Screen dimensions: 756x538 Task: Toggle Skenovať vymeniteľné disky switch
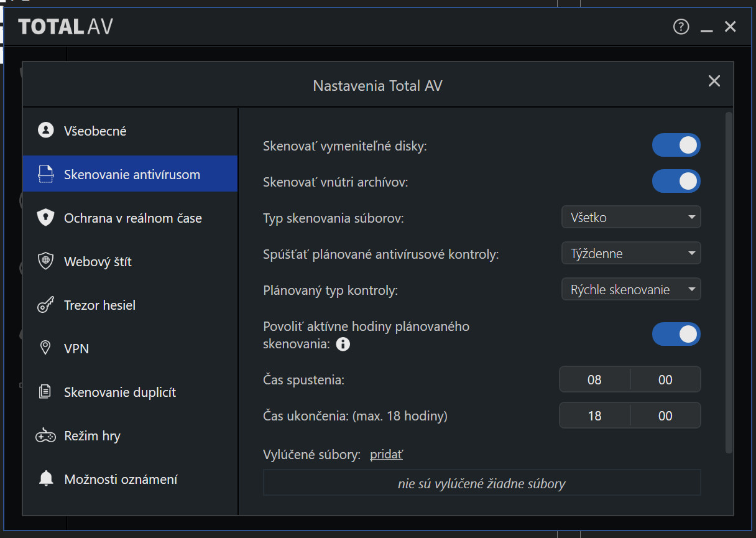pos(676,146)
